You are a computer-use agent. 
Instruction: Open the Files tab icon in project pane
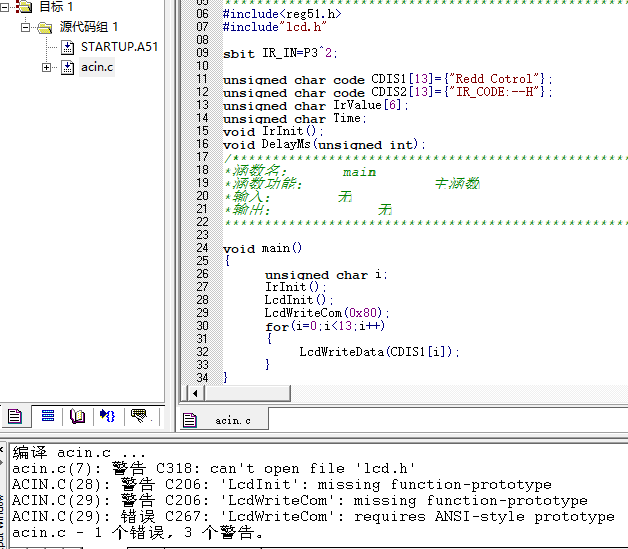point(15,416)
